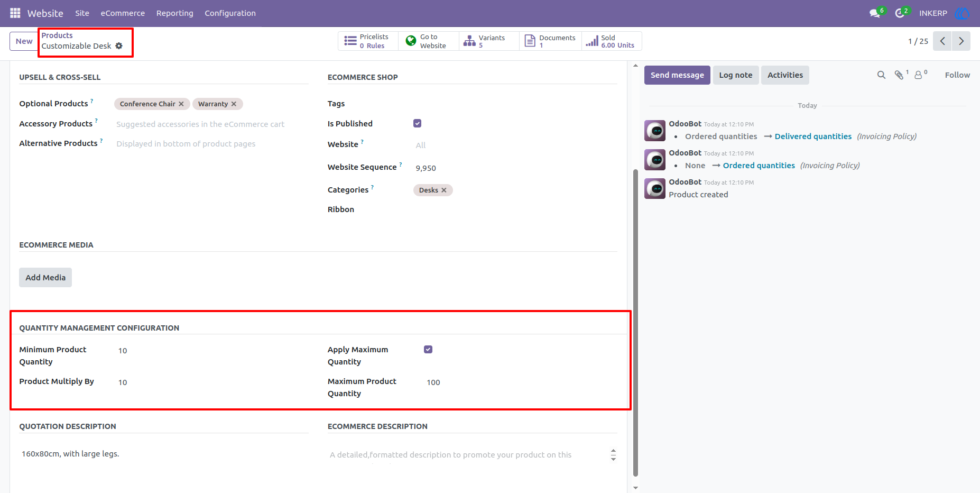The image size is (980, 493).
Task: Open the Reporting menu
Action: [174, 13]
